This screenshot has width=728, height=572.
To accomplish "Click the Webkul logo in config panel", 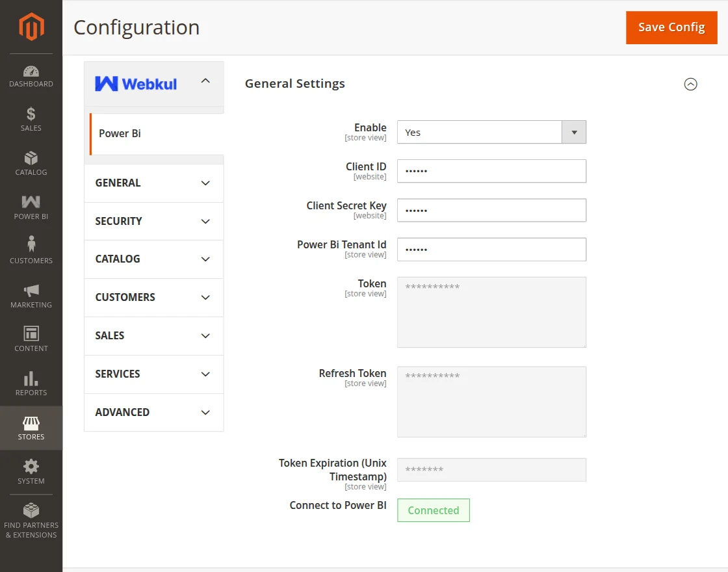I will pyautogui.click(x=136, y=84).
